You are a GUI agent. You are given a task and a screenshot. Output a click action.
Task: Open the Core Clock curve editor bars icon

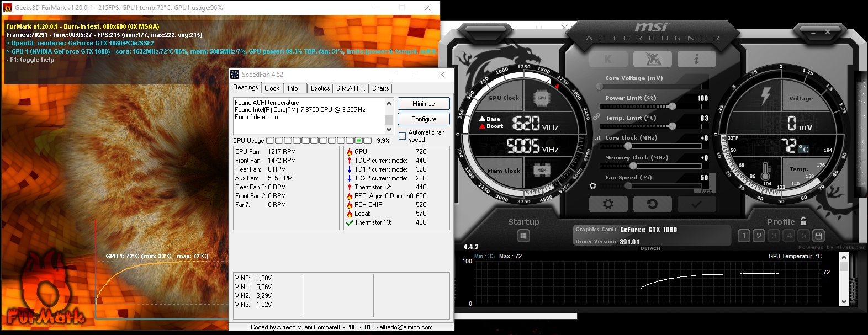(x=597, y=138)
